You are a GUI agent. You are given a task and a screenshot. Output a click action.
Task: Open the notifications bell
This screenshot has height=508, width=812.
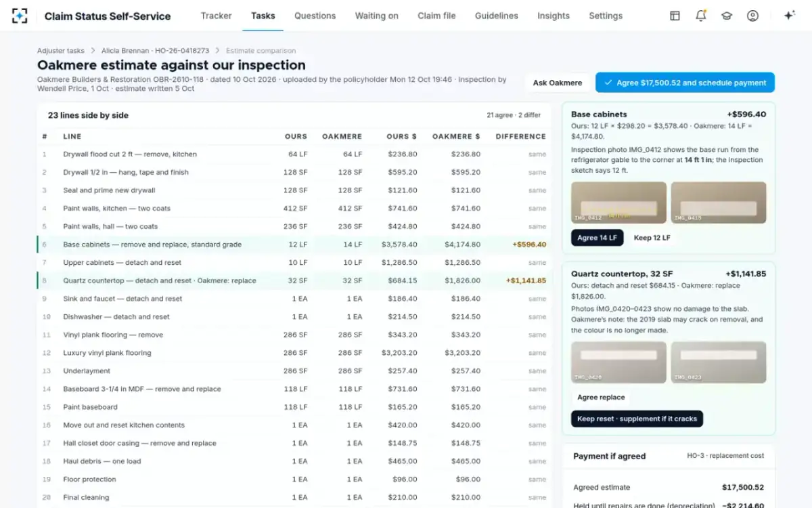pos(701,16)
